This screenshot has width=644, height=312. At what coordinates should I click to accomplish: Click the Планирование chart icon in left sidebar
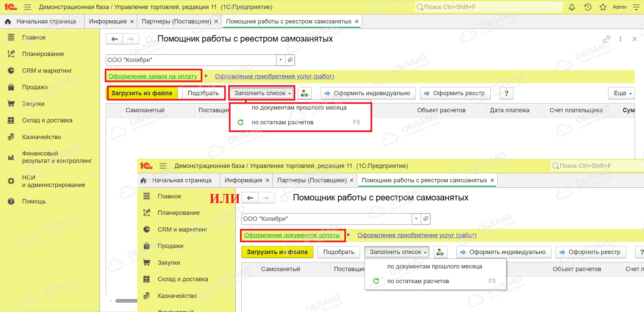[x=11, y=54]
